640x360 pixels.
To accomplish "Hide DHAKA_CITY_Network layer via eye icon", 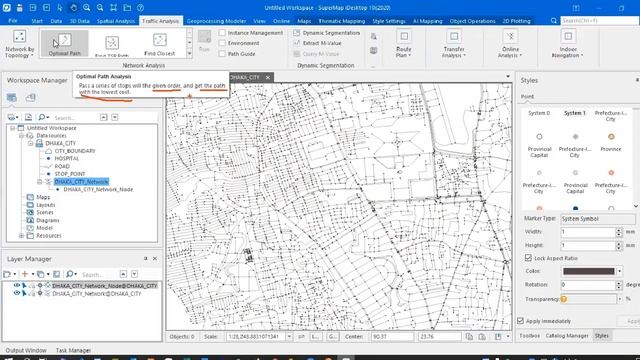I will 17,293.
